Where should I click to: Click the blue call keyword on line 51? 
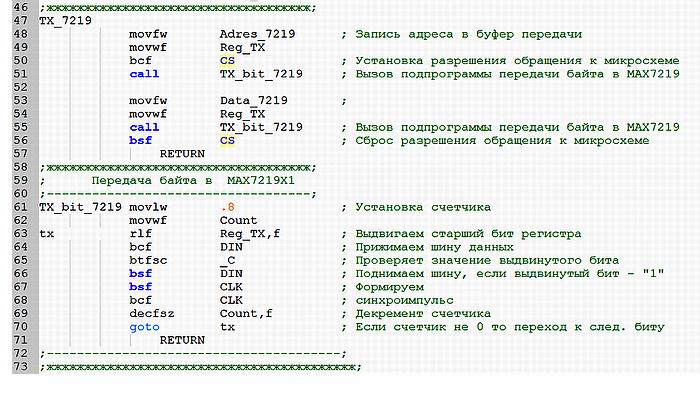pos(144,74)
